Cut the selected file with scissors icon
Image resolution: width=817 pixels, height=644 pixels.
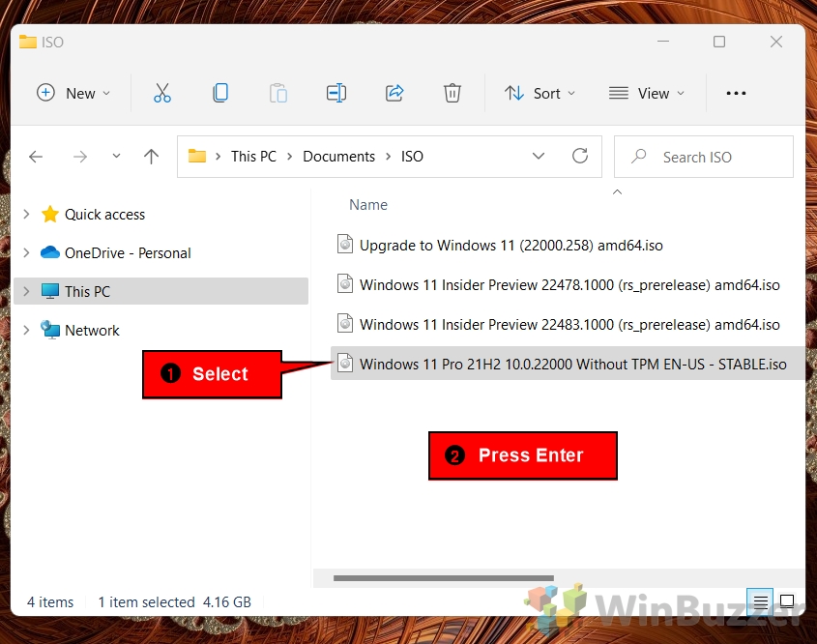(162, 93)
